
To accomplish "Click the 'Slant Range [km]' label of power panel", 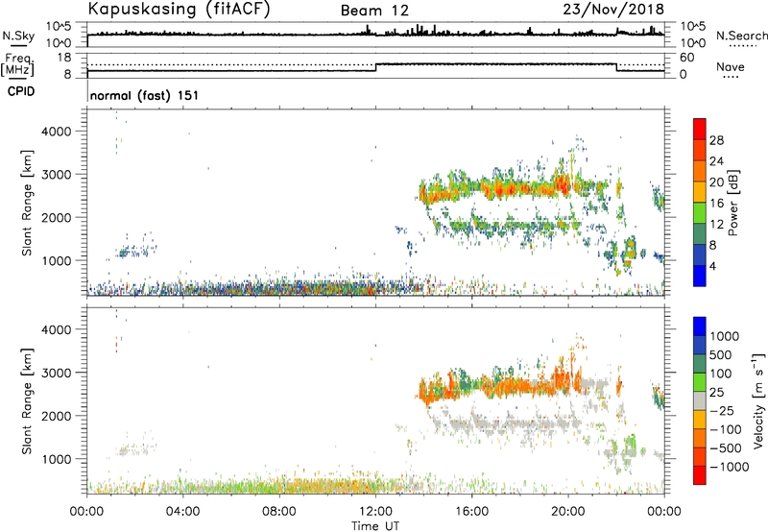I will coord(27,203).
